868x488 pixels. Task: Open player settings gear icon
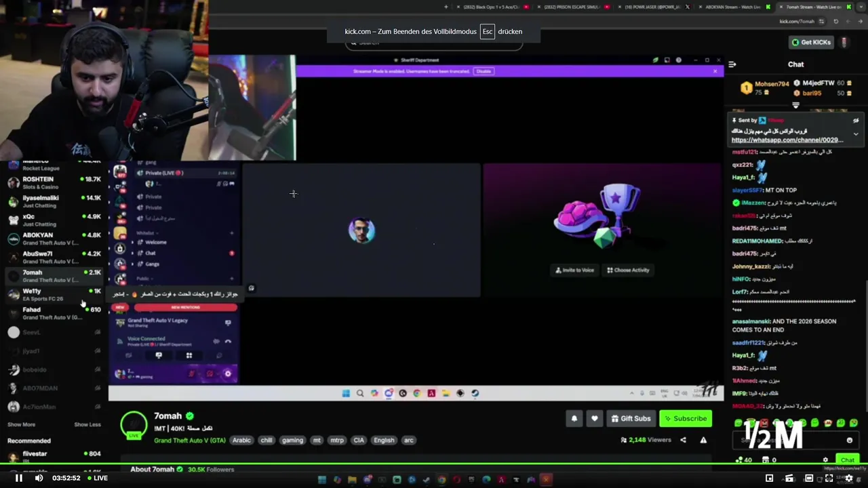pyautogui.click(x=848, y=479)
